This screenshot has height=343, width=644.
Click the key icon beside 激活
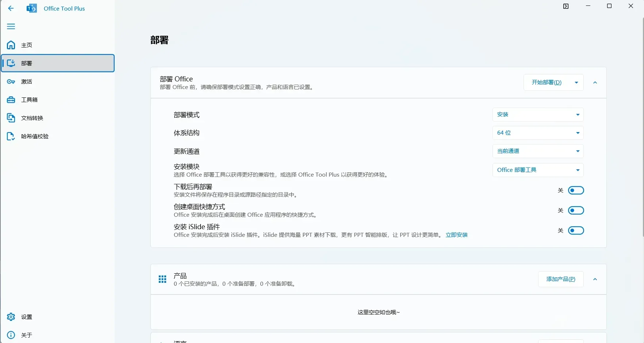tap(11, 81)
